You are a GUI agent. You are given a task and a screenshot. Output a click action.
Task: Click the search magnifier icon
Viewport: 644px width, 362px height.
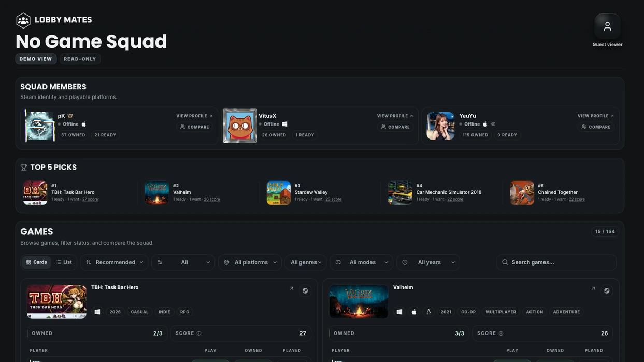click(505, 262)
